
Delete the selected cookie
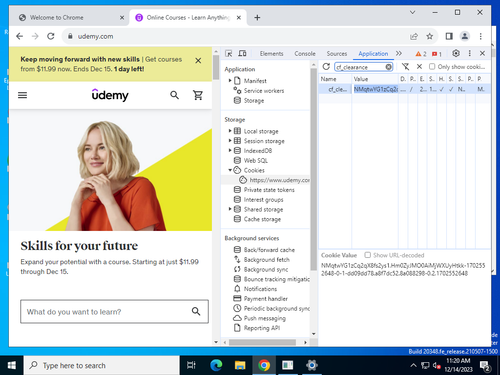[x=419, y=67]
